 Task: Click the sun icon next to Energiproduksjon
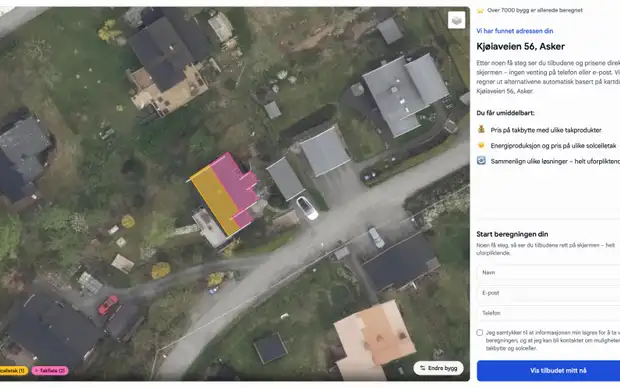pyautogui.click(x=481, y=145)
